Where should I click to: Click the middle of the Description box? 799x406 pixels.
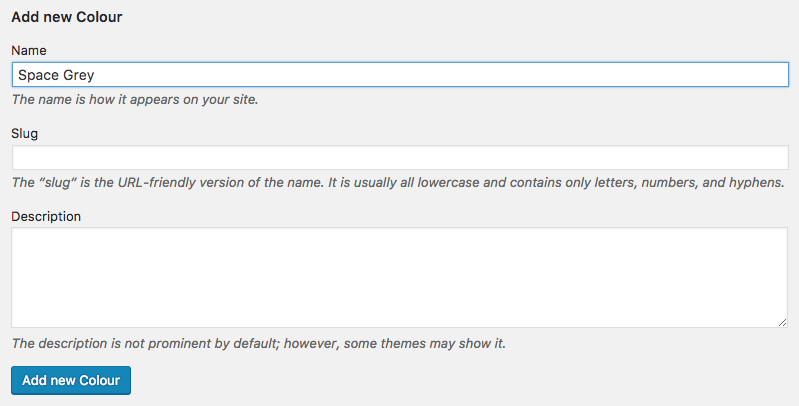(x=400, y=277)
